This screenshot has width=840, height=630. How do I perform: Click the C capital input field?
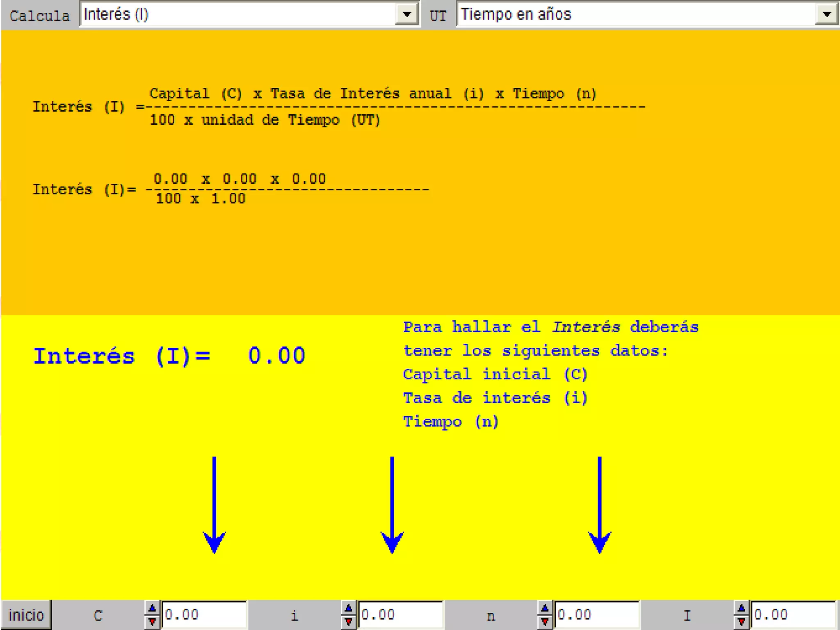[204, 614]
